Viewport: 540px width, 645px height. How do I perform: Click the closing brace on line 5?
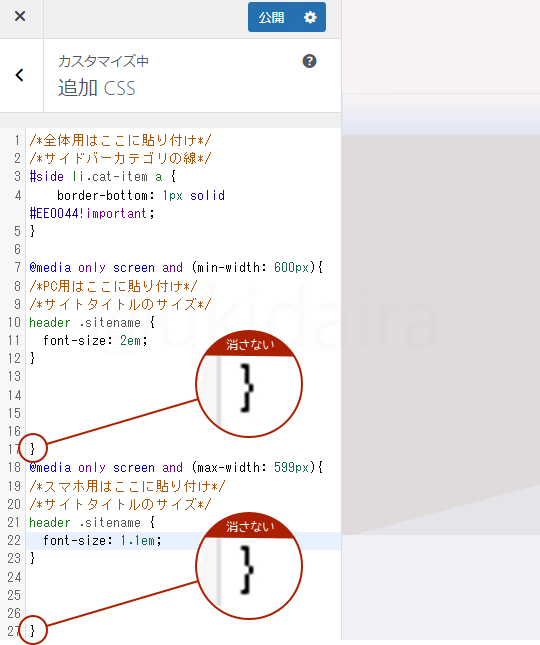point(32,231)
